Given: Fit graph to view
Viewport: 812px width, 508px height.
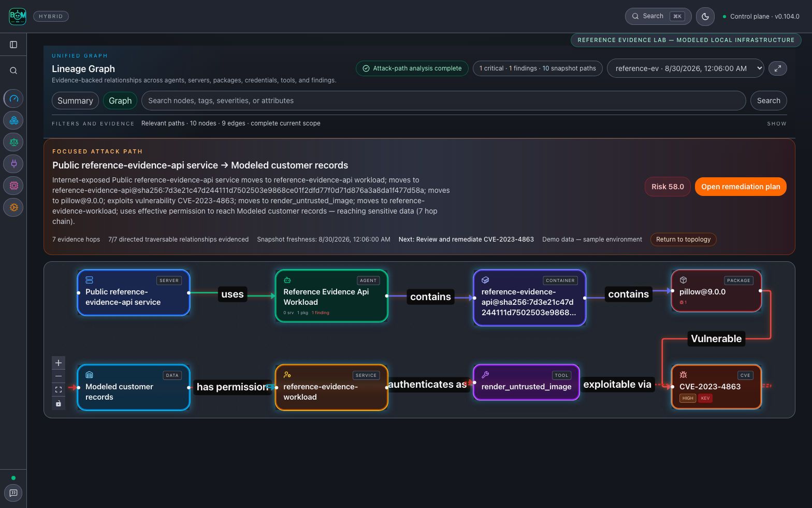Looking at the screenshot, I should click(59, 389).
